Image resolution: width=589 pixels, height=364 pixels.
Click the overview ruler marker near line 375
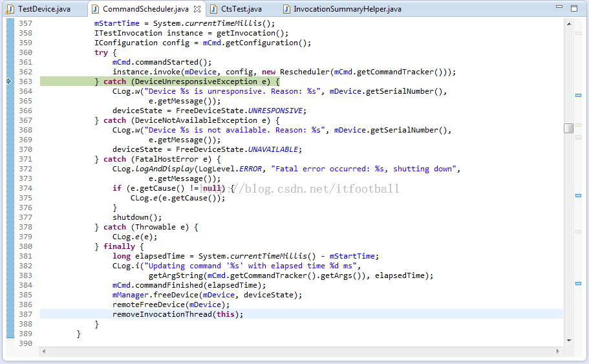[x=579, y=195]
